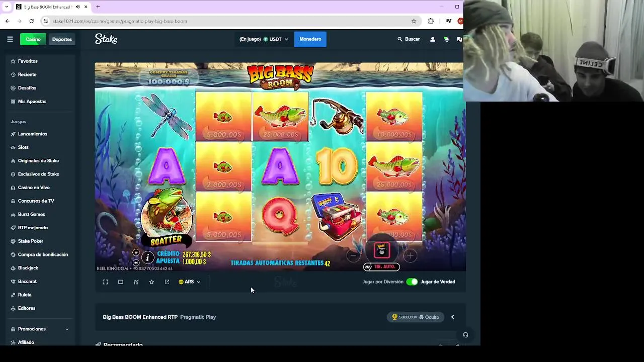Click the Favoritos star icon in sidebar
Screen dimensions: 644x362
coord(13,61)
